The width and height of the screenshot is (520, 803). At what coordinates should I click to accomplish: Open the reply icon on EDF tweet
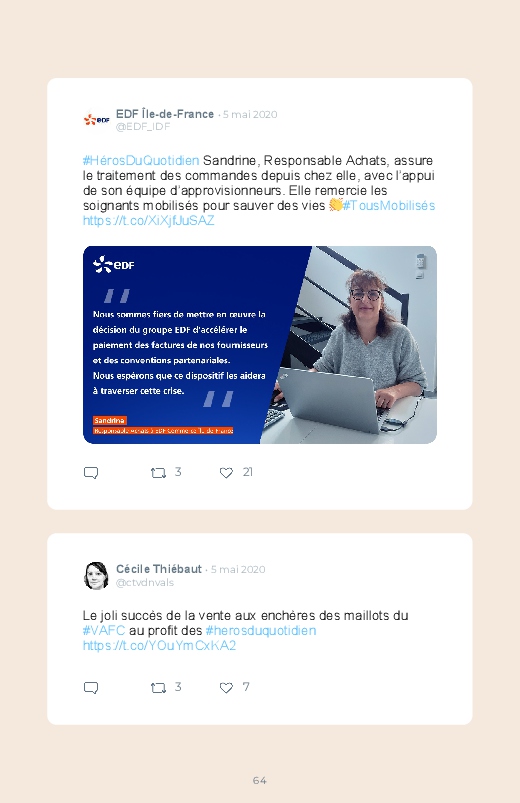click(91, 473)
